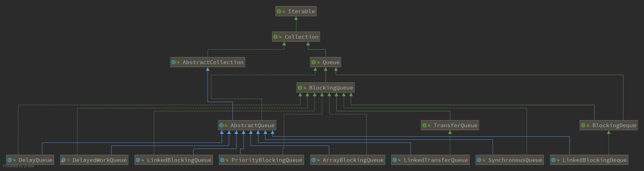
Task: Select the LinkedBlockingDeque class node
Action: coord(589,160)
